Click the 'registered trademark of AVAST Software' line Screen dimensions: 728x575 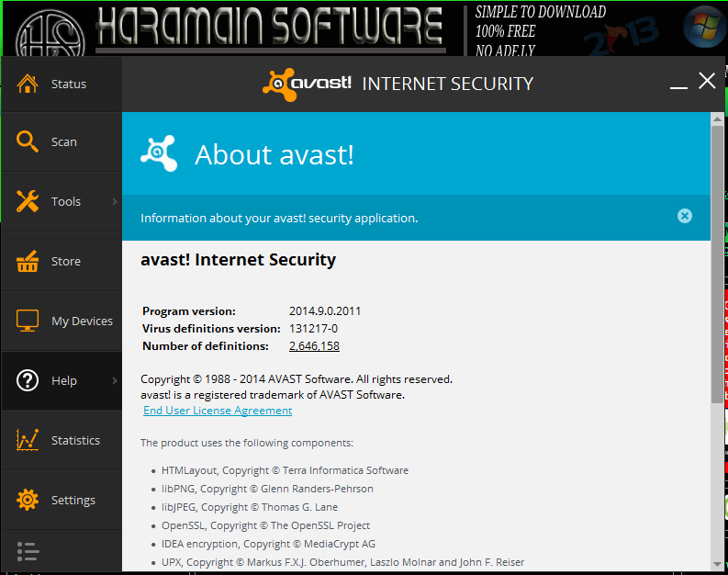[x=273, y=395]
